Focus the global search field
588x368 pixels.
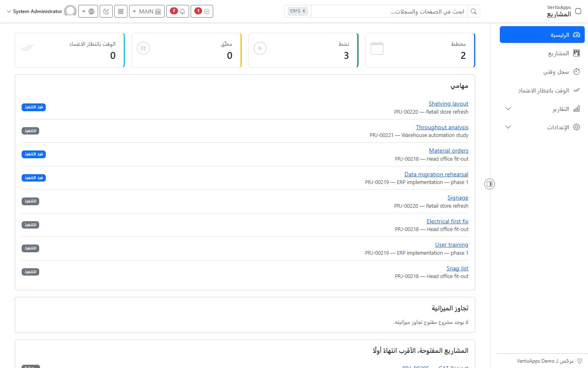pyautogui.click(x=390, y=11)
